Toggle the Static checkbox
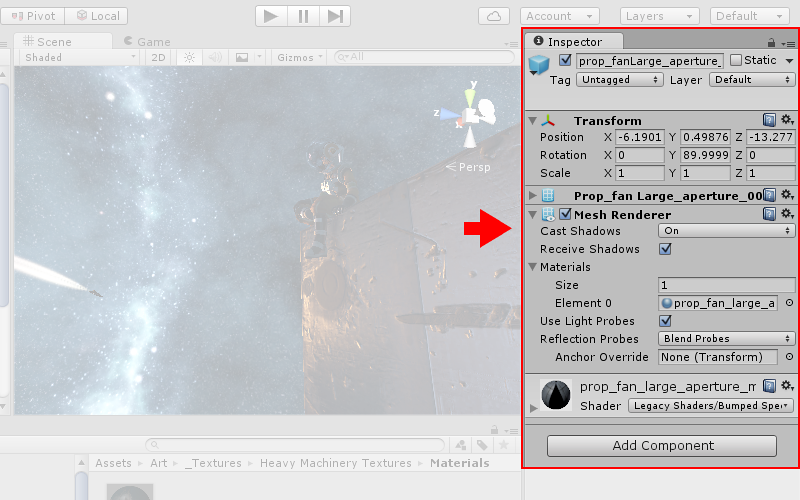 [x=736, y=60]
